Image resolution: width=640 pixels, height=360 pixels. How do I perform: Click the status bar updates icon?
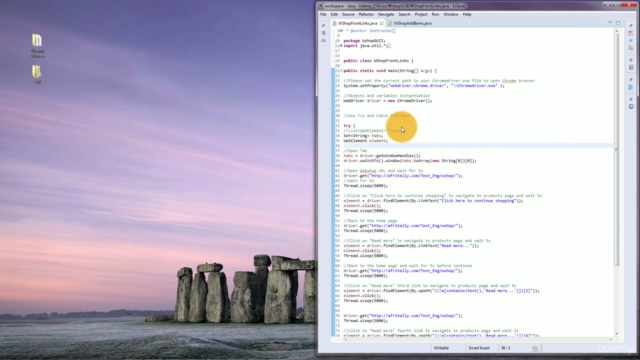tap(535, 348)
